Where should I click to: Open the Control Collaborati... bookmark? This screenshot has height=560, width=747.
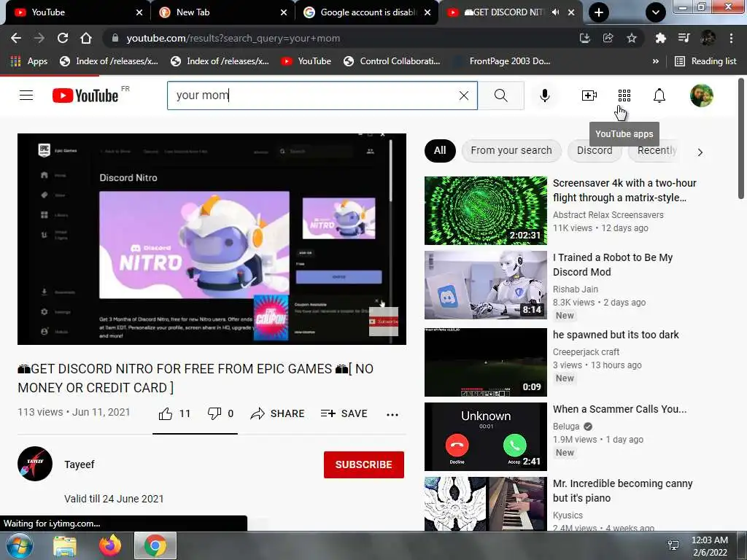click(x=392, y=61)
